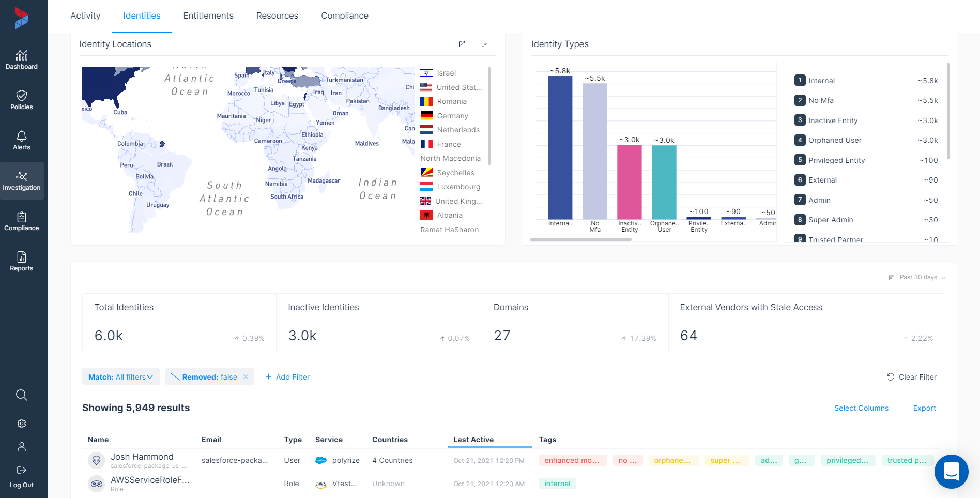Click the 'privileged...' tag

point(848,460)
